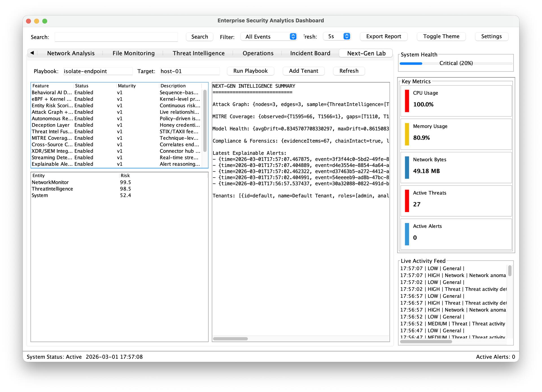Viewport: 542px width, 392px height.
Task: Toggle the theme with Toggle Theme button
Action: (x=441, y=36)
